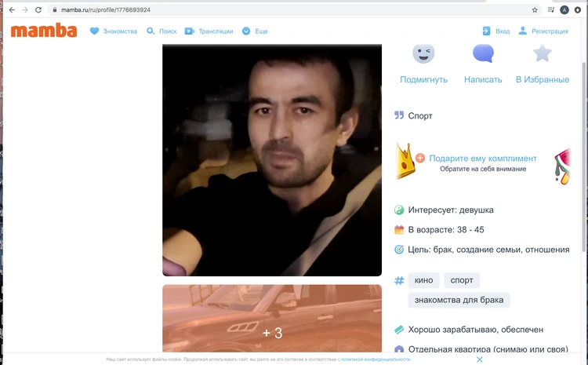Image resolution: width=588 pixels, height=365 pixels.
Task: Open the Знакомства menu item
Action: click(x=114, y=31)
